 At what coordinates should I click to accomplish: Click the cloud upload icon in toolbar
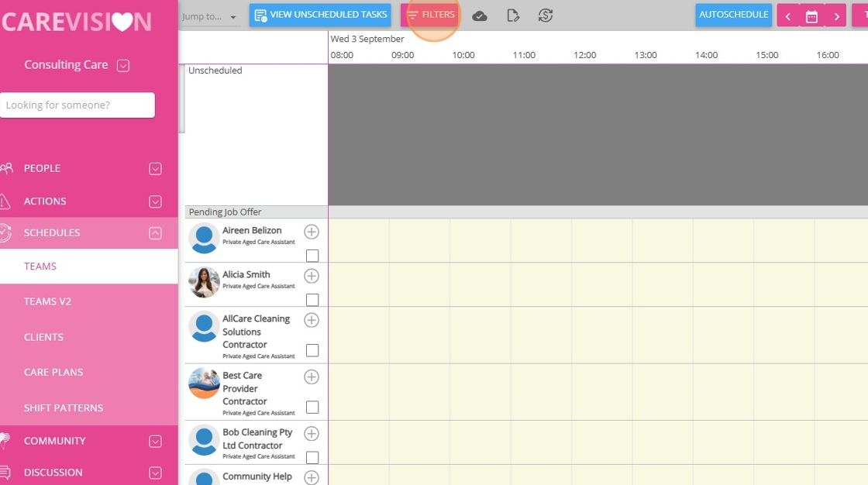(x=480, y=16)
